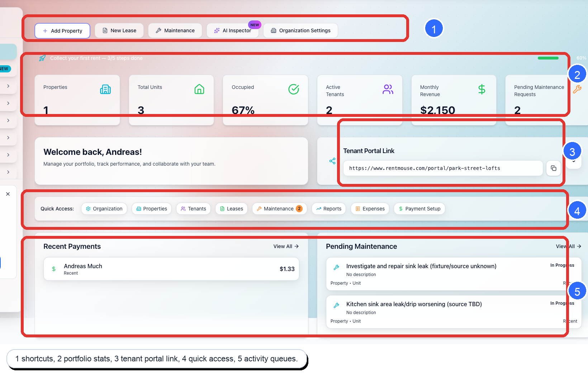
Task: Open Organization Settings
Action: point(300,30)
